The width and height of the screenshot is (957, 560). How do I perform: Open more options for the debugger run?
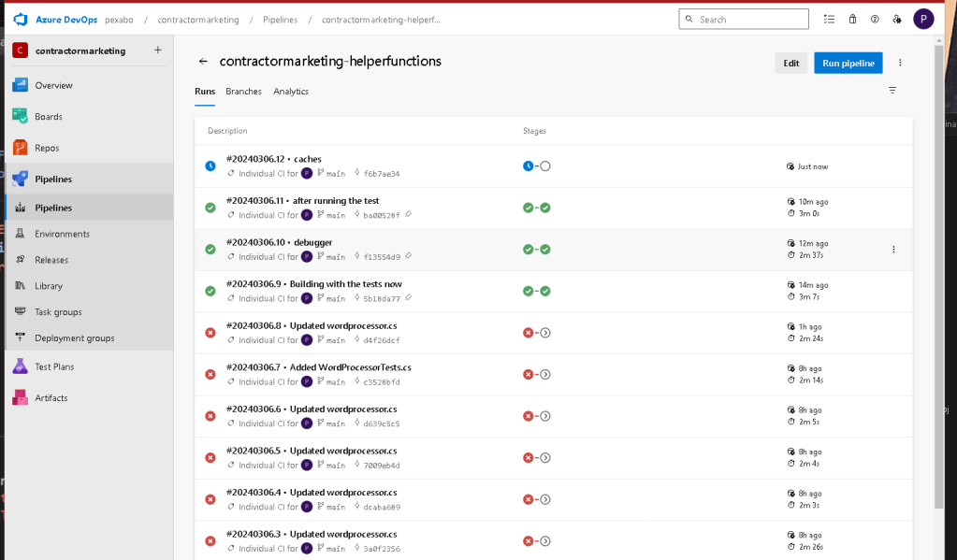coord(893,250)
